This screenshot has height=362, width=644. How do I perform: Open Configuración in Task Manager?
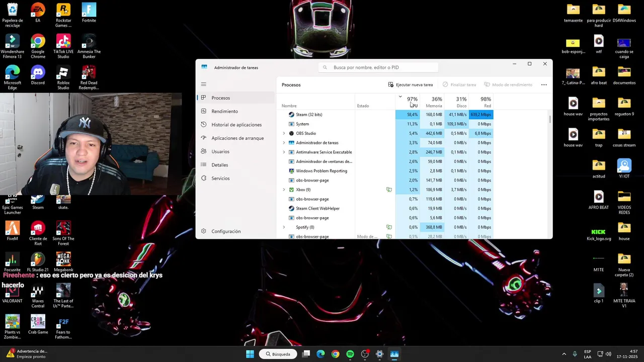tap(236, 231)
